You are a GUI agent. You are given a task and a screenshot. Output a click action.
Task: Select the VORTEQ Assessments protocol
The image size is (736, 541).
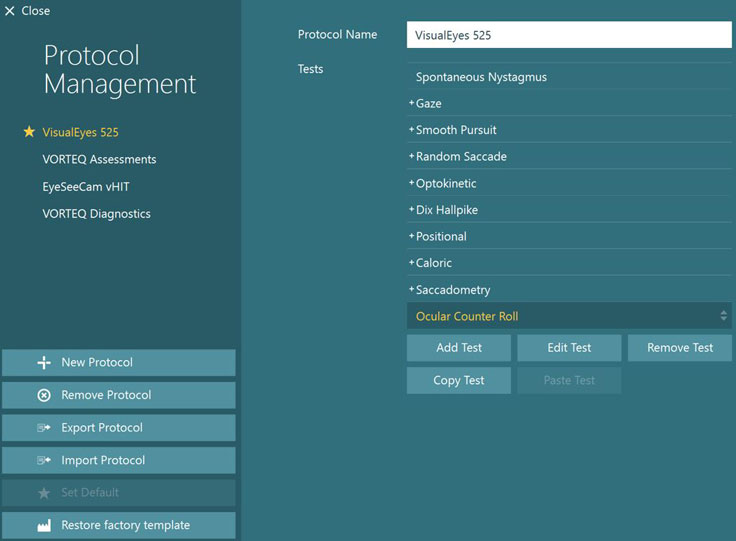(99, 160)
